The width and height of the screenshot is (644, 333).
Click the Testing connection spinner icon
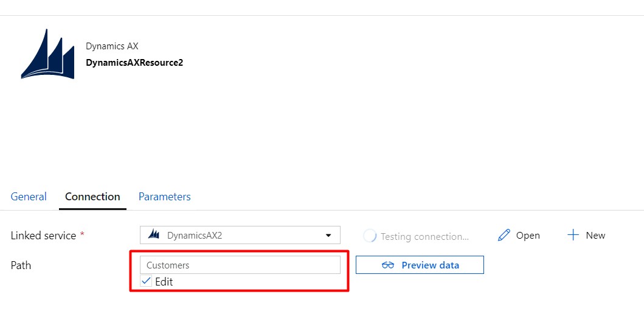[x=370, y=236]
